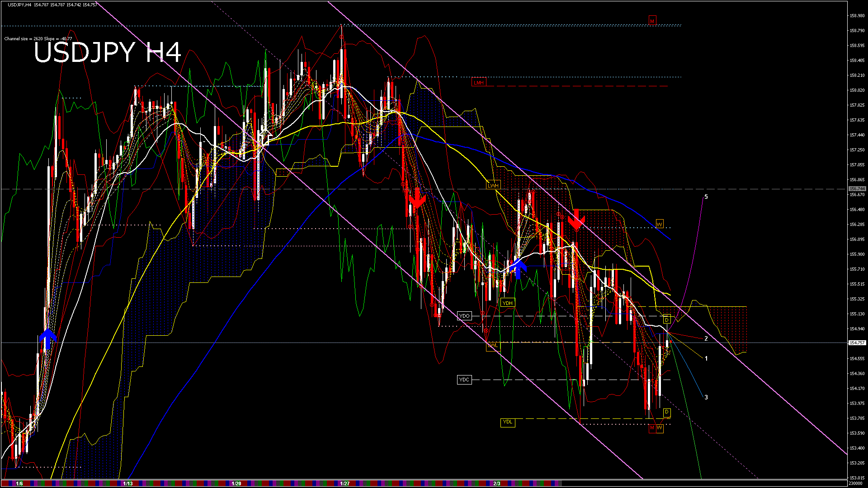Click the blue up arrow beside YDH label
The width and height of the screenshot is (868, 488).
[x=519, y=268]
